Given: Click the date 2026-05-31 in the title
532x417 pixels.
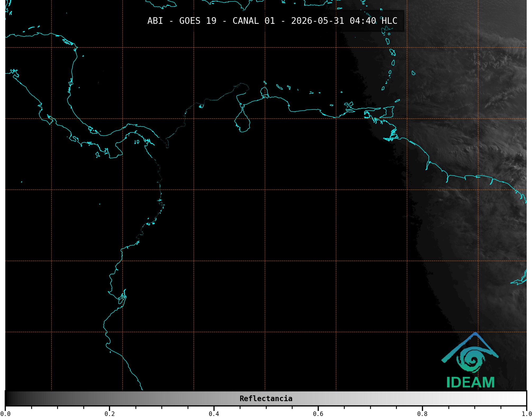Looking at the screenshot, I should click(x=318, y=21).
